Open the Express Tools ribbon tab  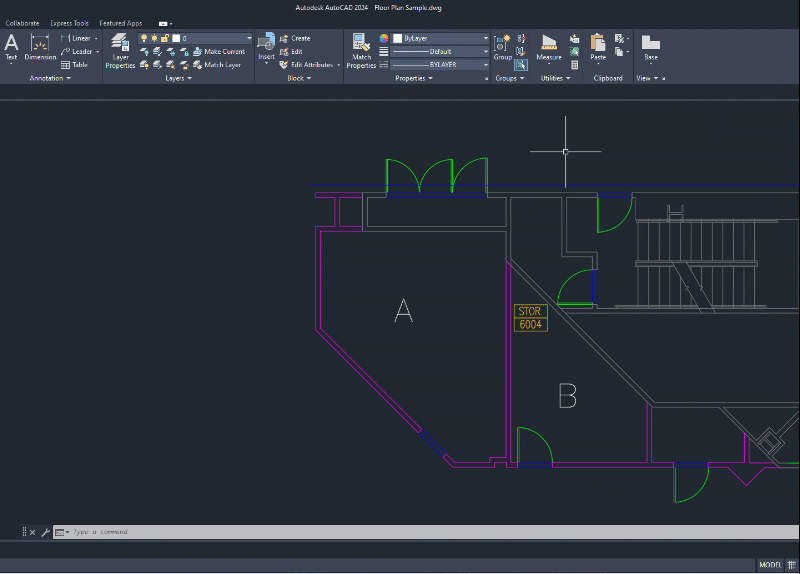pyautogui.click(x=67, y=23)
